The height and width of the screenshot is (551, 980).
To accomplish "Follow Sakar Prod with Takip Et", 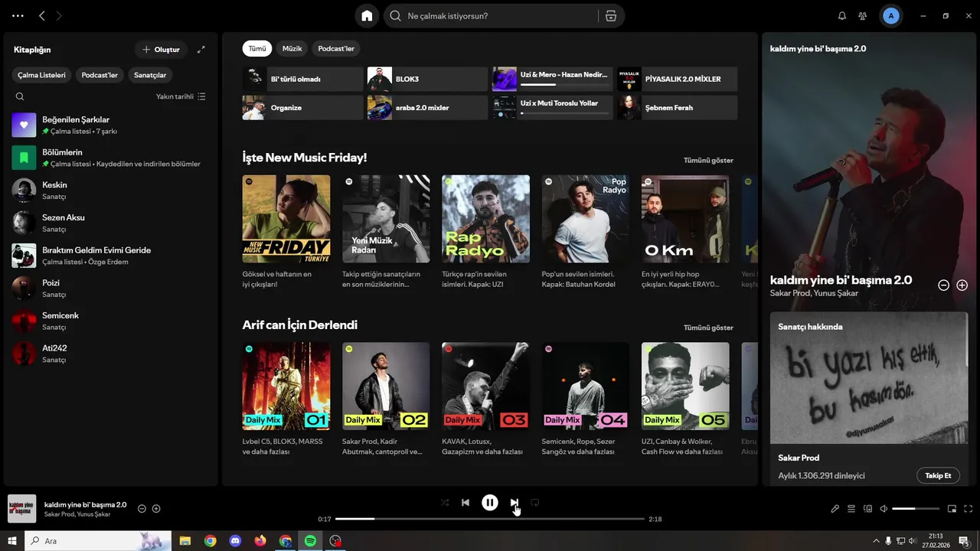I will point(938,475).
